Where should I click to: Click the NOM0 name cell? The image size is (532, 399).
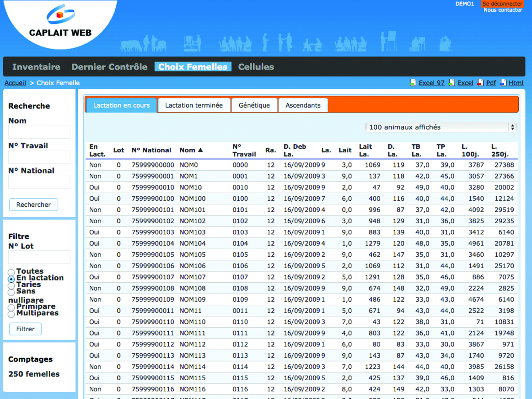[189, 165]
